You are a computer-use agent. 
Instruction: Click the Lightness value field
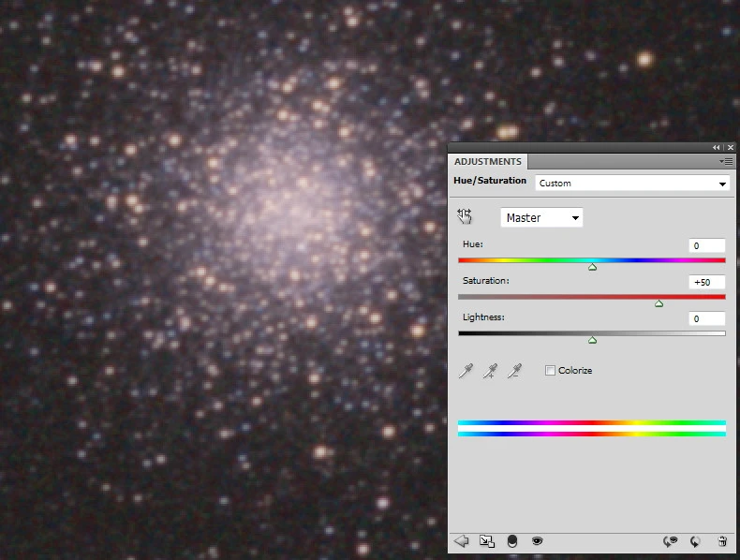[x=707, y=319]
